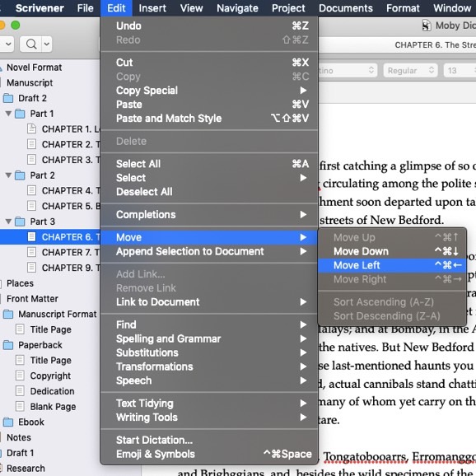Click the Manuscript Format folder icon

tap(8, 315)
